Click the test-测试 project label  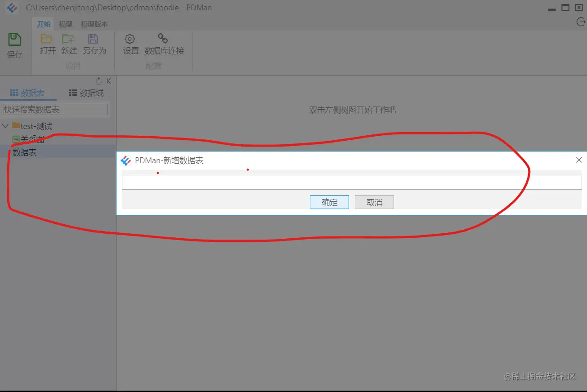coord(36,126)
